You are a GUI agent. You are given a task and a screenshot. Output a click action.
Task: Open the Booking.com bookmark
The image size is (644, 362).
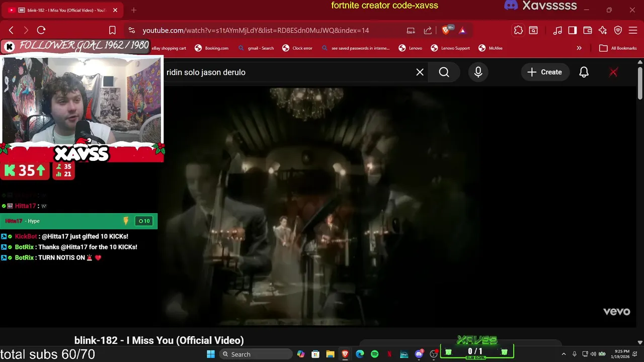(211, 48)
